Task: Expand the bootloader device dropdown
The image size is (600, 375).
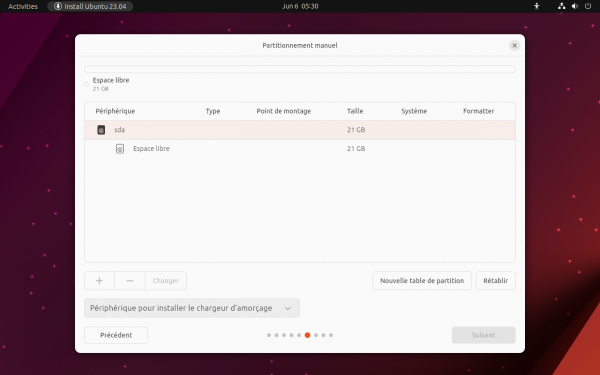Action: click(x=192, y=308)
